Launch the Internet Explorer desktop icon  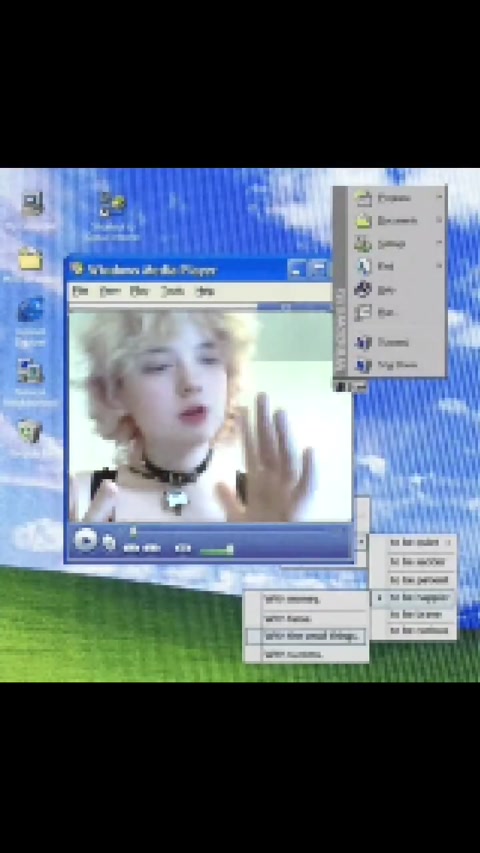click(x=31, y=310)
